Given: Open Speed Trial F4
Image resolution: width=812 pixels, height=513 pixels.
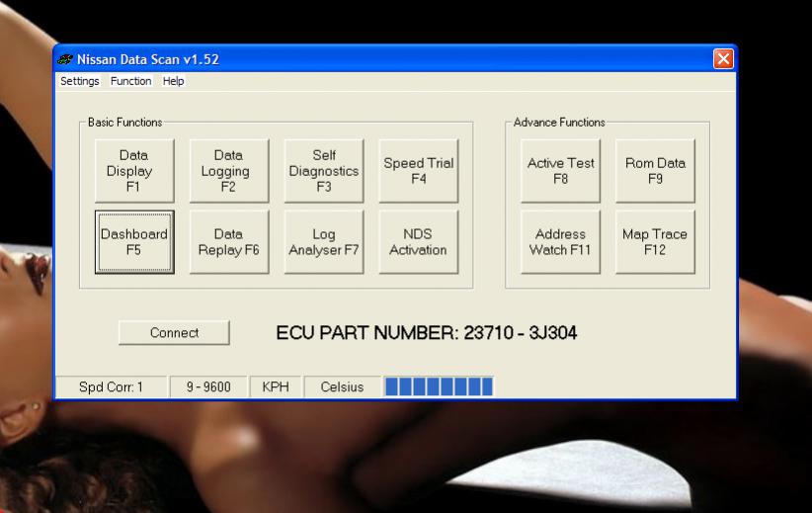Looking at the screenshot, I should pyautogui.click(x=419, y=170).
